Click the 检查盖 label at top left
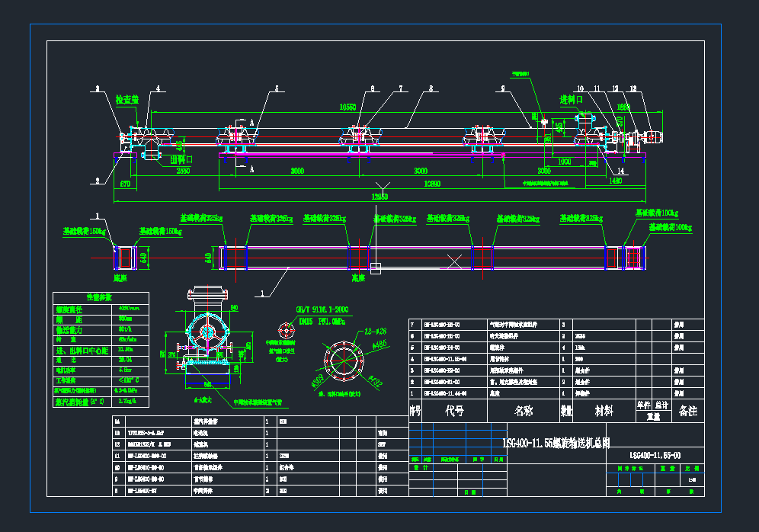 pyautogui.click(x=126, y=100)
